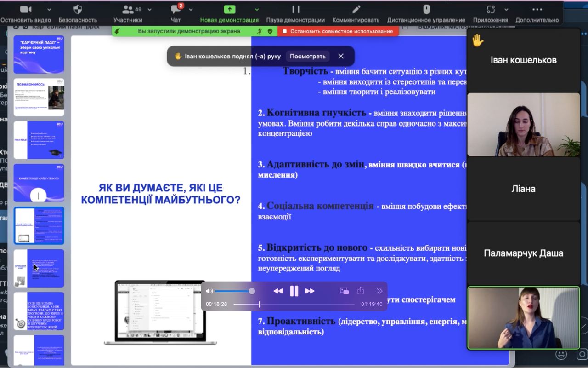Viewport: 588px width, 368px height.
Task: Click the green New Share arrow icon
Action: 229,10
